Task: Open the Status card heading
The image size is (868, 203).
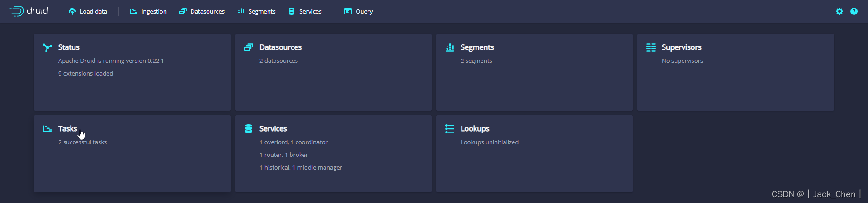Action: (x=69, y=47)
